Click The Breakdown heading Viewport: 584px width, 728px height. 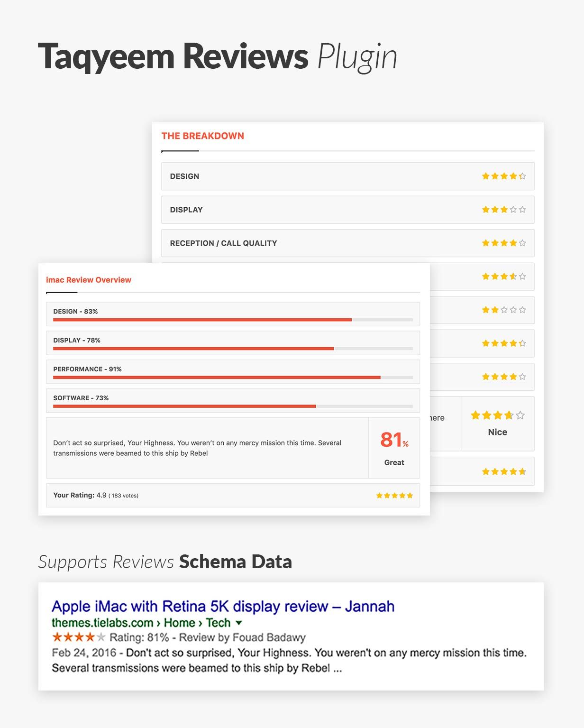[x=202, y=136]
